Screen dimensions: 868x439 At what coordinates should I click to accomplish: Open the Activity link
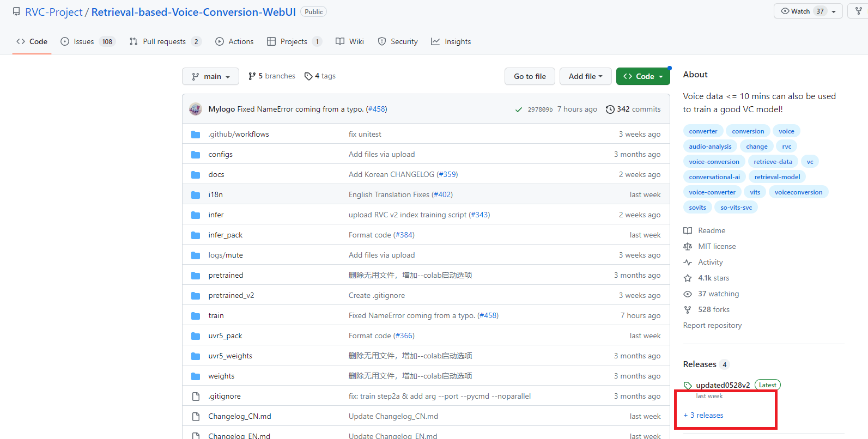click(703, 262)
